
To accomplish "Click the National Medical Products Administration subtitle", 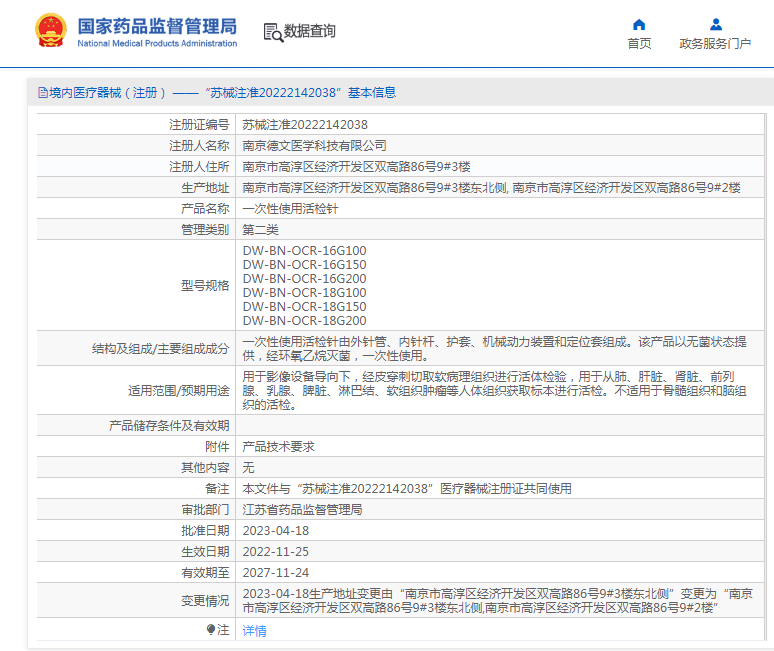I will [157, 44].
